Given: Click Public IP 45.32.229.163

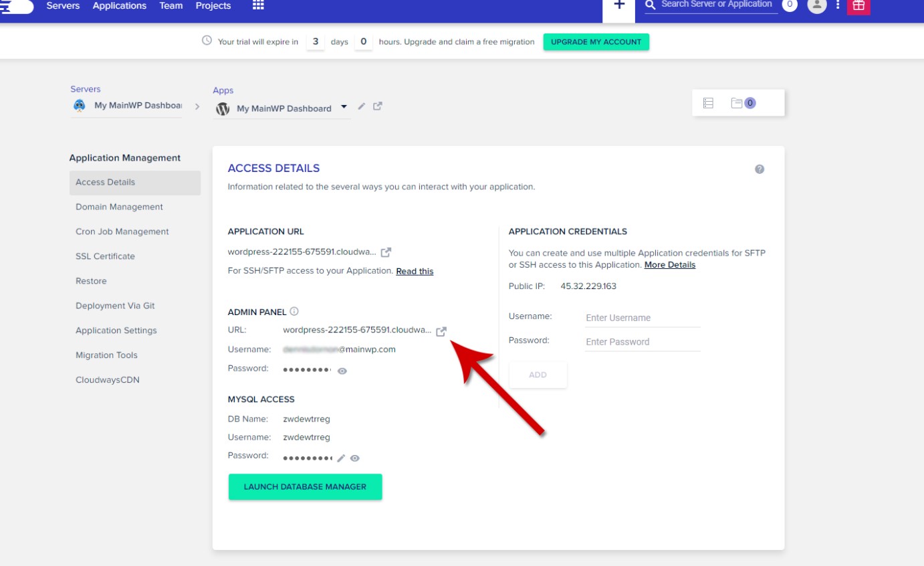Looking at the screenshot, I should coord(588,286).
